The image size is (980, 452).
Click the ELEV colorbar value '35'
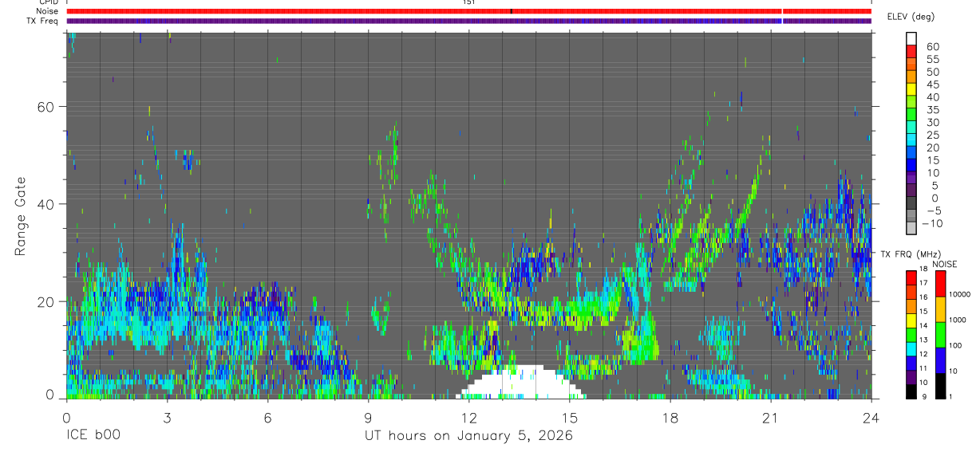[x=933, y=109]
